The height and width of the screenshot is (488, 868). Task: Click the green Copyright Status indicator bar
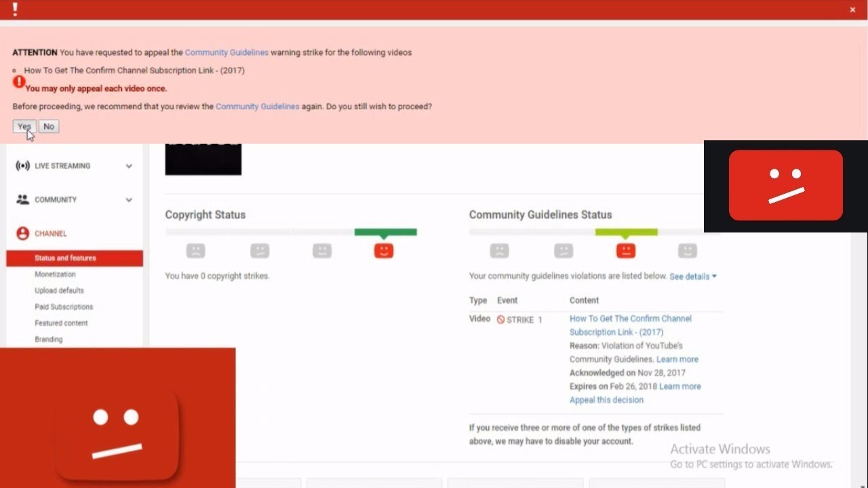[x=385, y=232]
